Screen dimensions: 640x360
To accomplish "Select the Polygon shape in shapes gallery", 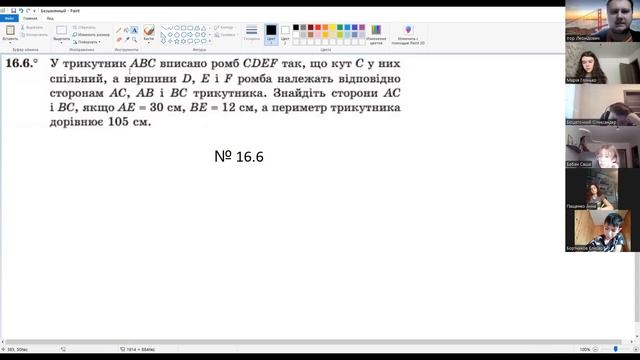I will click(197, 28).
